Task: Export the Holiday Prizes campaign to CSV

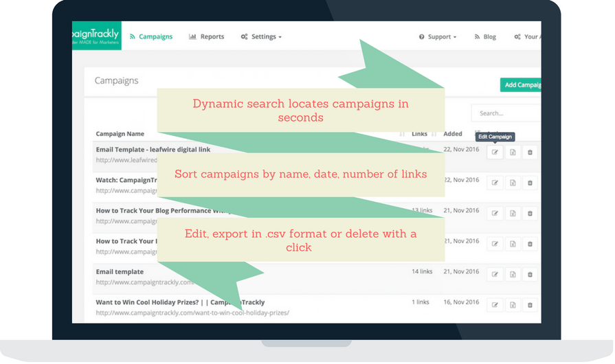Action: click(513, 305)
